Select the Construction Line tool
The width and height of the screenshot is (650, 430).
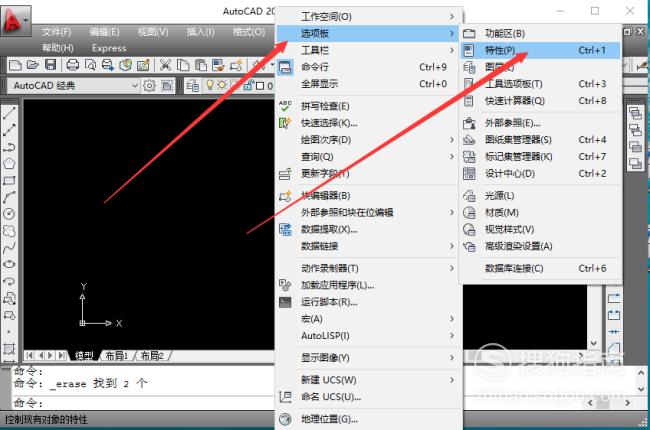click(9, 130)
